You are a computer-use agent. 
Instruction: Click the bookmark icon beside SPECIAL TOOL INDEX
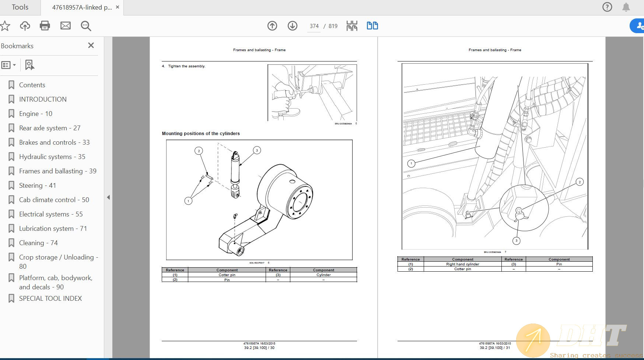click(x=11, y=299)
